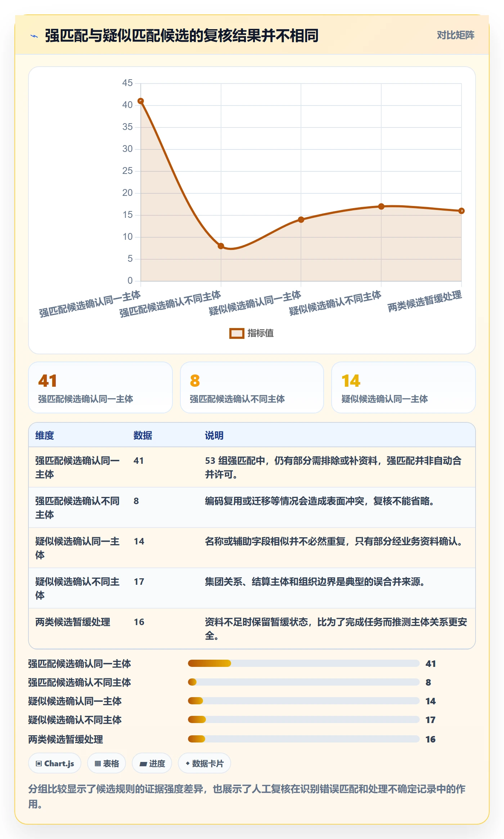Select the 表格 tag
Image resolution: width=504 pixels, height=839 pixels.
[x=107, y=763]
